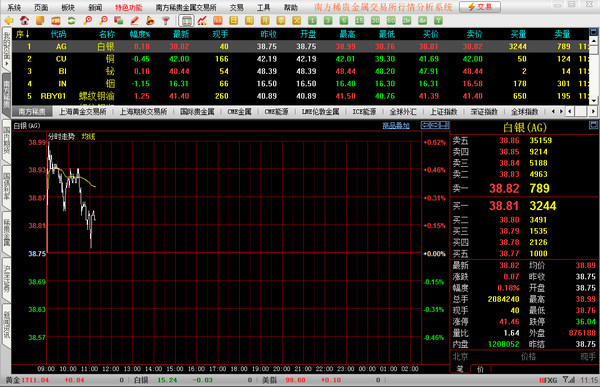Open the 商品叠加 link

[x=396, y=126]
